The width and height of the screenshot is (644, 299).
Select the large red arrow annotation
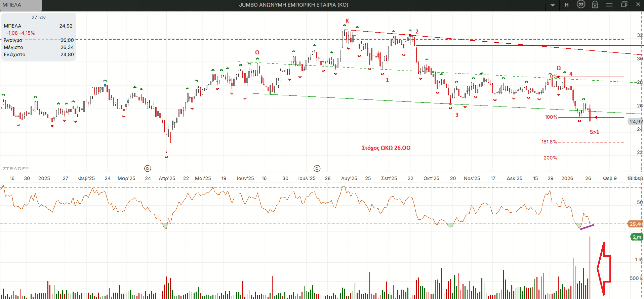tap(604, 269)
